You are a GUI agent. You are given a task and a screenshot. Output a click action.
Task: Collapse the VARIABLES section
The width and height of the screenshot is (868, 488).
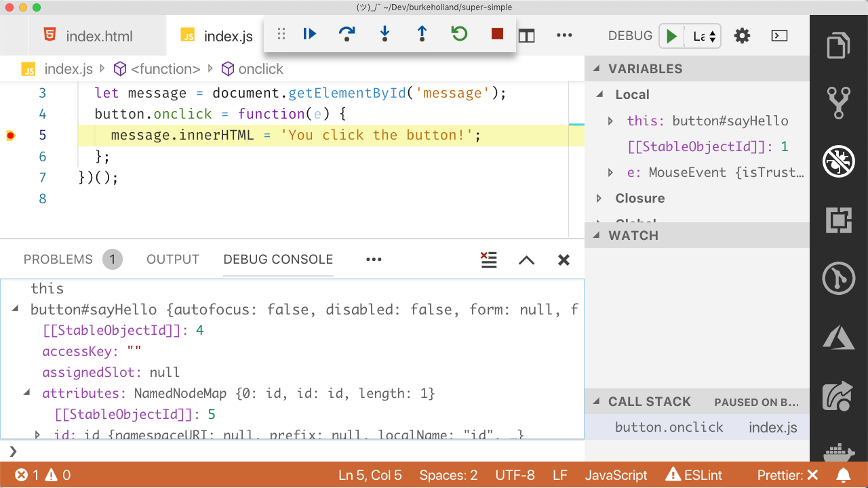697,68
